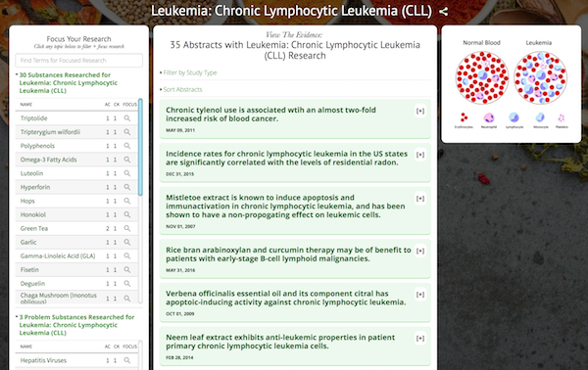Screen dimensions: 588x370
Task: Open the Green Tea substance link
Action: pyautogui.click(x=34, y=228)
